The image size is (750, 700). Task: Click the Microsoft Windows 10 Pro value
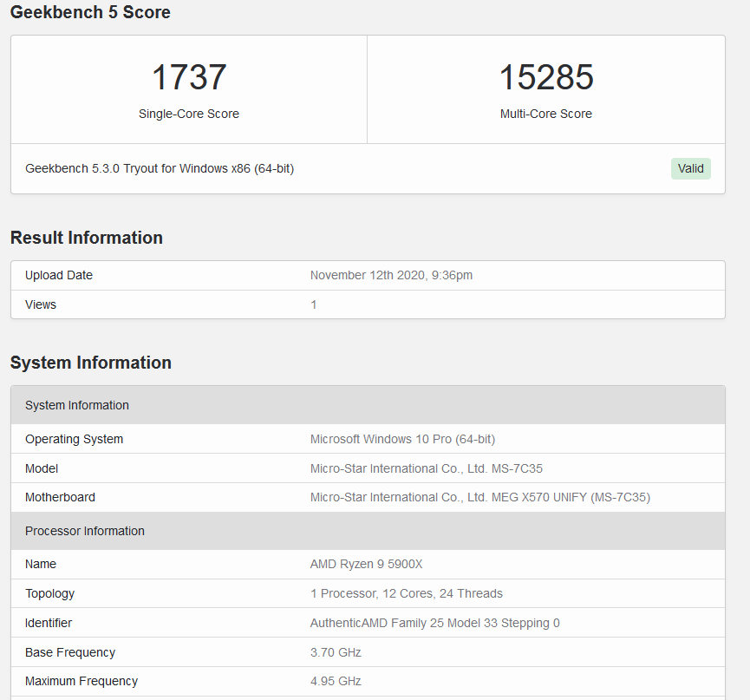tap(402, 439)
